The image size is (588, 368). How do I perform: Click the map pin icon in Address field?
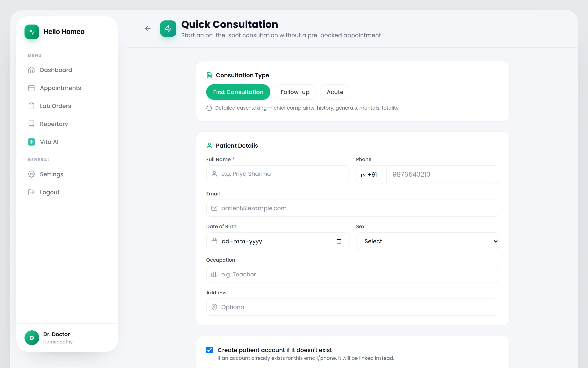pos(214,307)
